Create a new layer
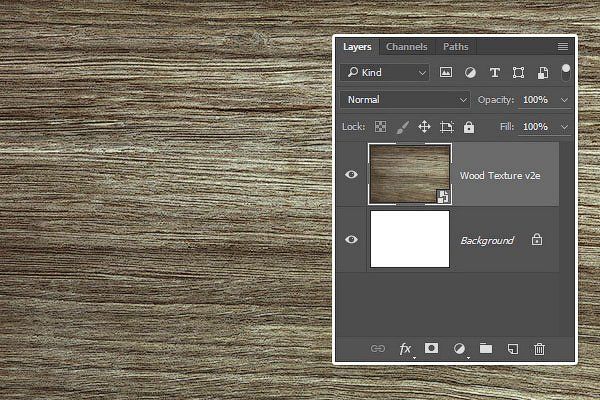The width and height of the screenshot is (600, 400). point(512,348)
